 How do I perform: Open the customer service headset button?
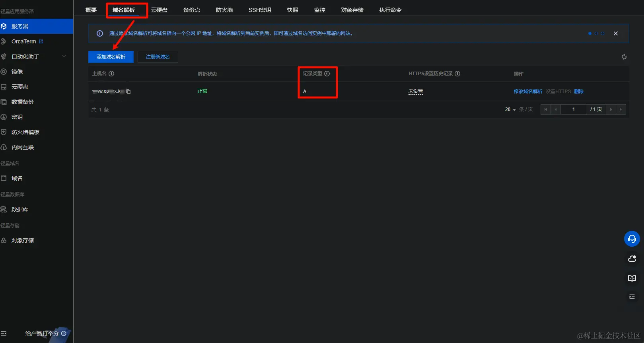(632, 239)
